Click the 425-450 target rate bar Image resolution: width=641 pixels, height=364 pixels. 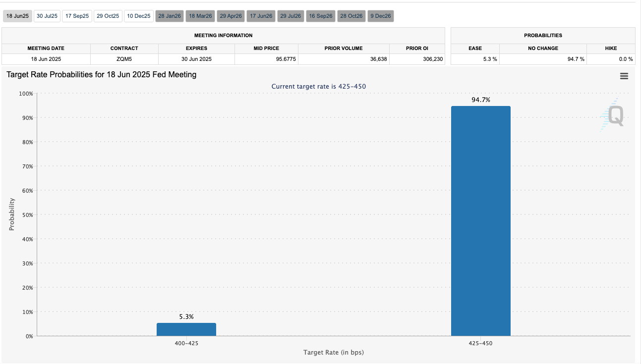point(481,221)
